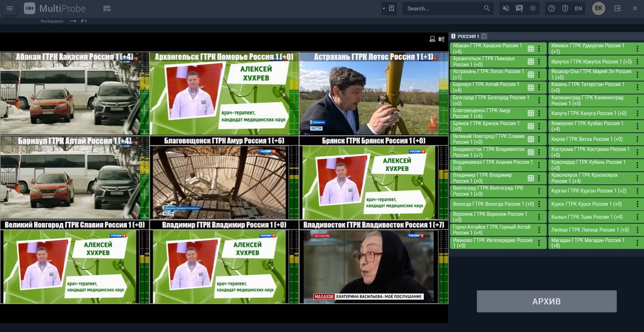Select Ижевск ГТРК Удмуртия entry
This screenshot has width=644, height=332.
(596, 48)
